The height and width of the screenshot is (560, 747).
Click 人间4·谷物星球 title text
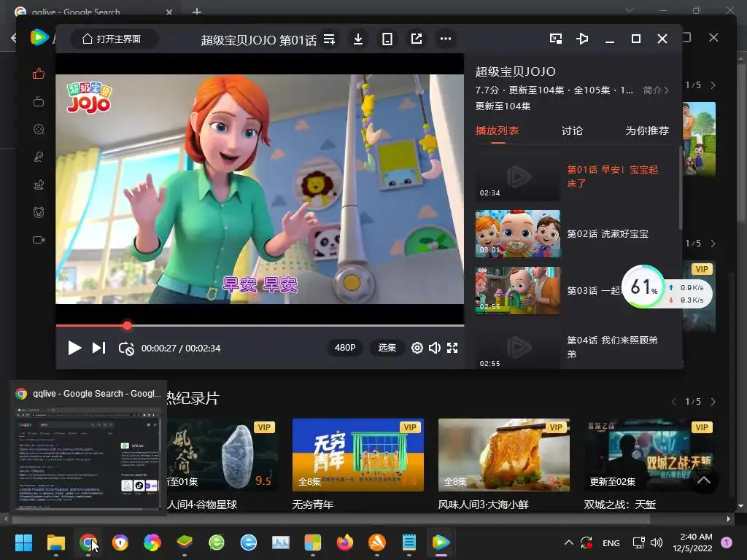(202, 505)
